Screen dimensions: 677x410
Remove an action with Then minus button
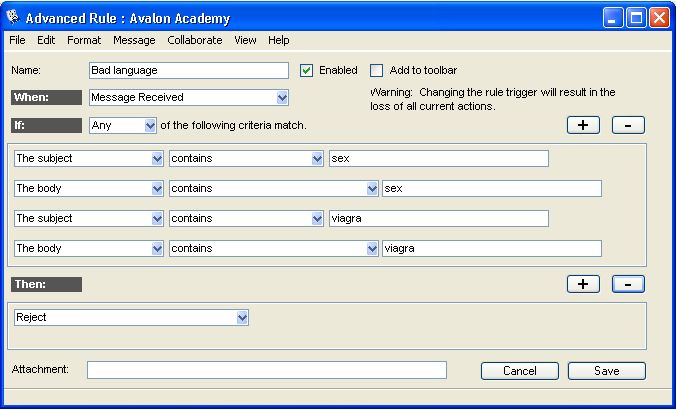point(627,284)
